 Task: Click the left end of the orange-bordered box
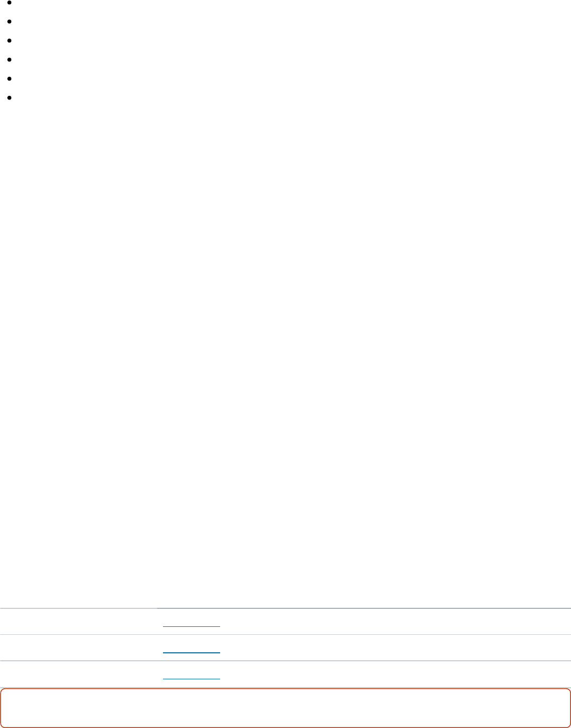(2, 708)
